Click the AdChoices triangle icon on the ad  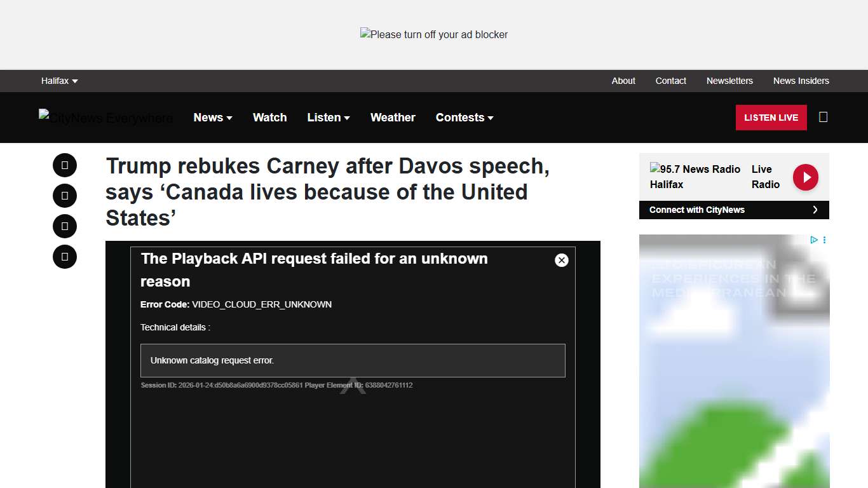click(x=813, y=240)
